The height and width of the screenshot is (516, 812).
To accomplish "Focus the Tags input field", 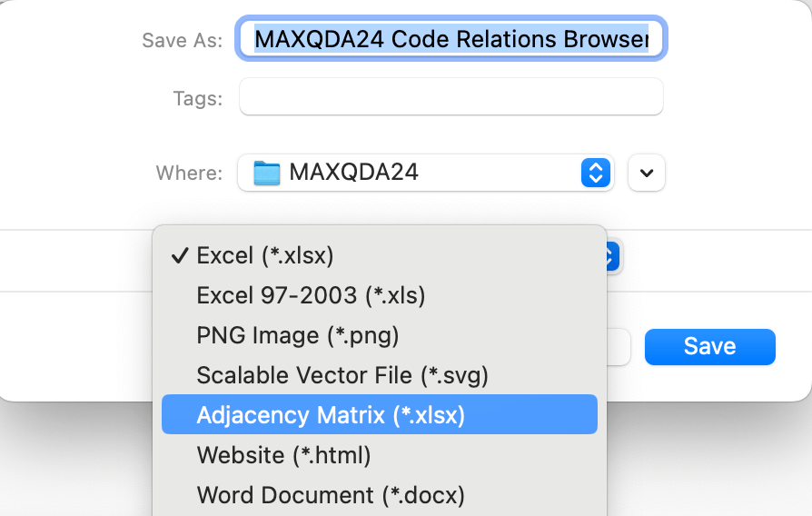I will click(451, 96).
